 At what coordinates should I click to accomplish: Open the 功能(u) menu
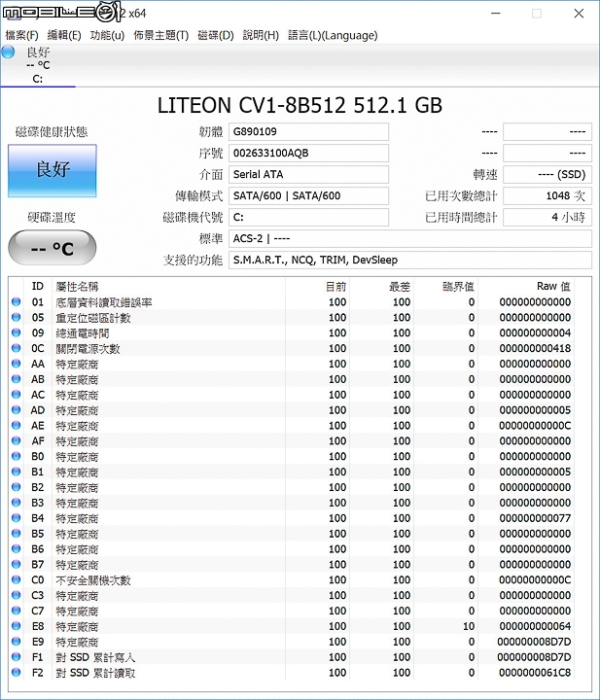pyautogui.click(x=107, y=35)
